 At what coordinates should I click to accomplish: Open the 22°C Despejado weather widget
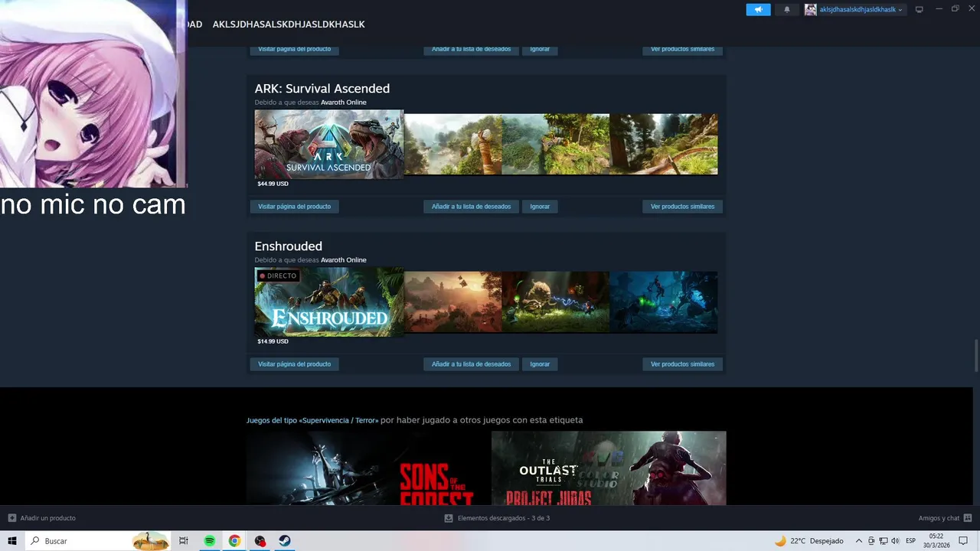coord(808,541)
